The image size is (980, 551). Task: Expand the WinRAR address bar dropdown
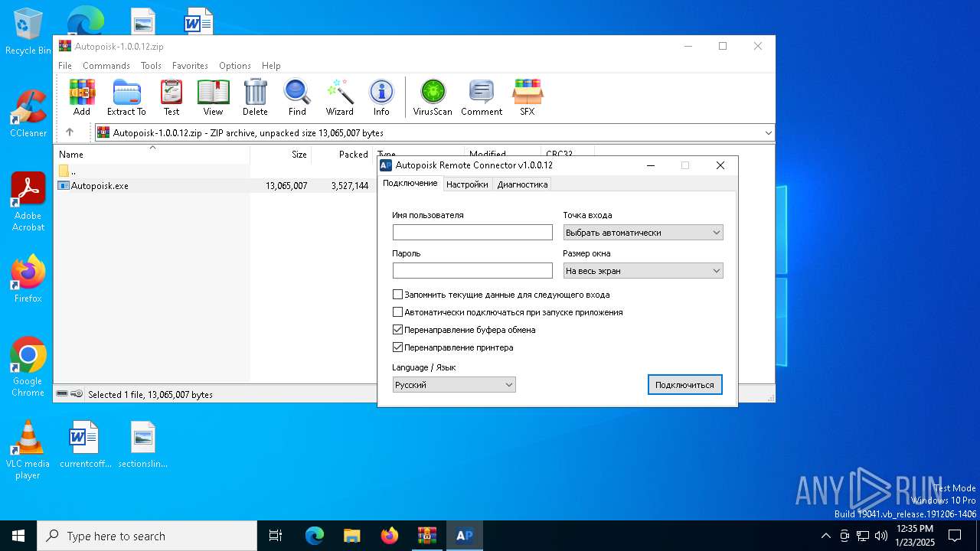pos(768,132)
